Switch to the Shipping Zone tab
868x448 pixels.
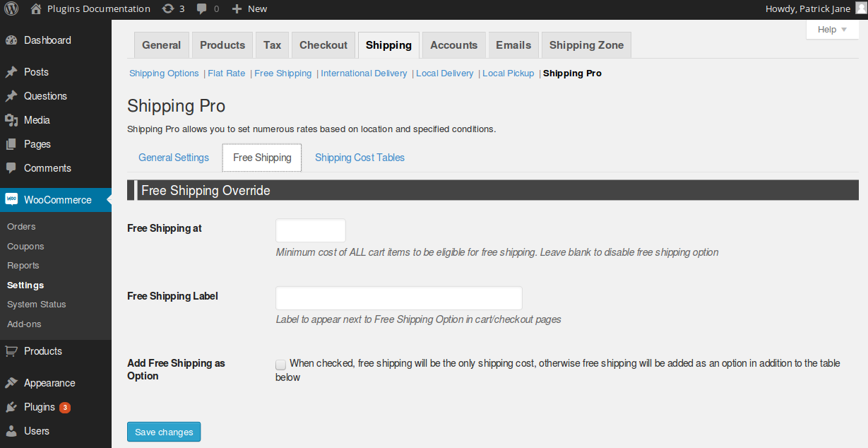[586, 45]
